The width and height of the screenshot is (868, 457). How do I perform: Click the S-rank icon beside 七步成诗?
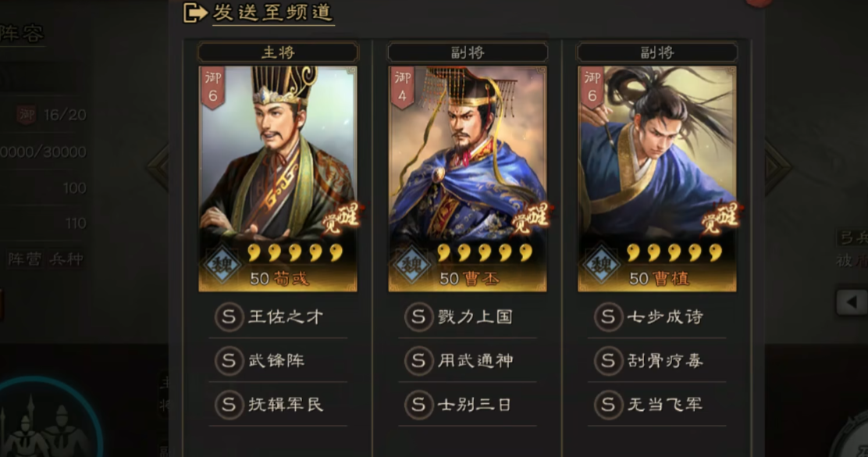[x=608, y=317]
